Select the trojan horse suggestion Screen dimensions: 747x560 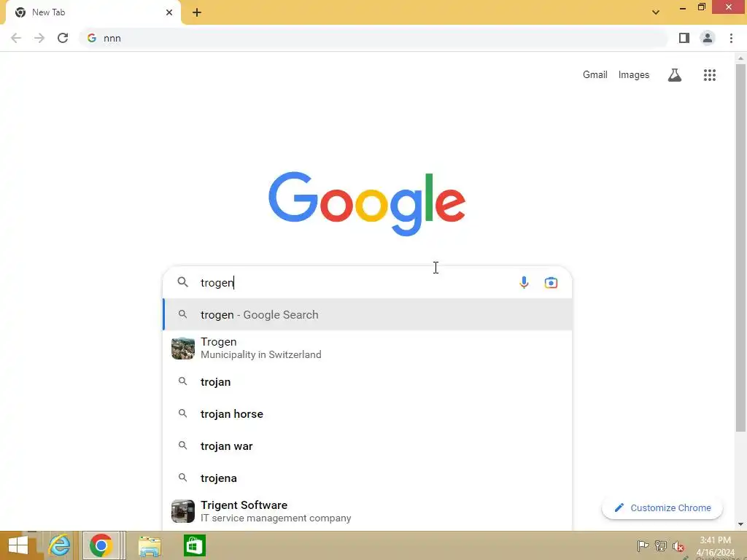pyautogui.click(x=368, y=414)
